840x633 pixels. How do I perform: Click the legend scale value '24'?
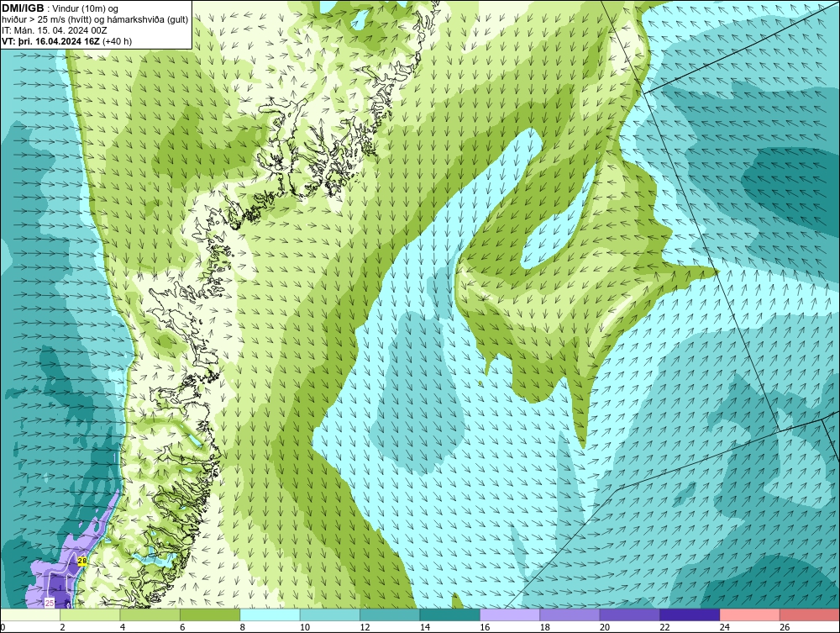(725, 627)
